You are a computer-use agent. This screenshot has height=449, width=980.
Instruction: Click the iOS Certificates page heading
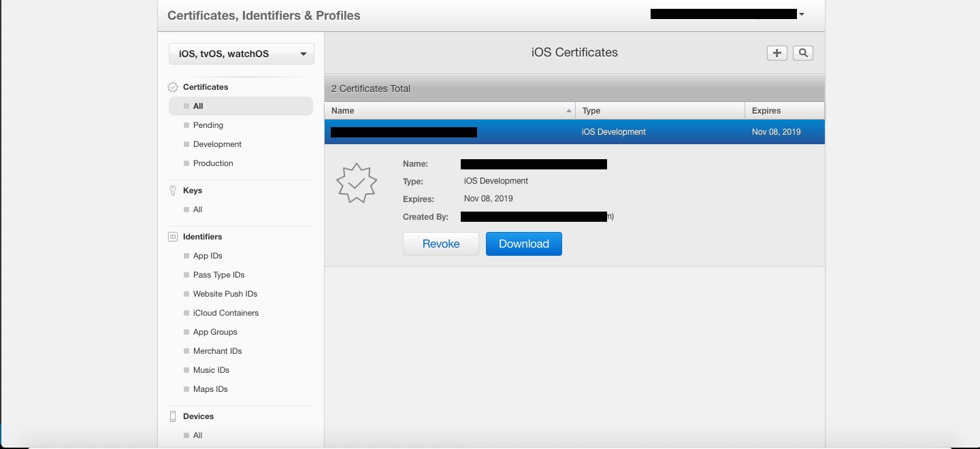coord(574,52)
